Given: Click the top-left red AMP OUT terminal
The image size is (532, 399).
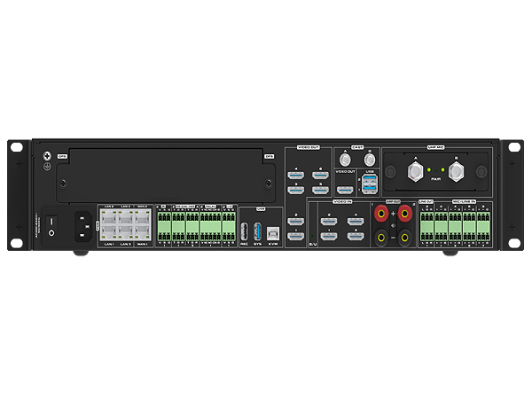Looking at the screenshot, I should pos(382,213).
